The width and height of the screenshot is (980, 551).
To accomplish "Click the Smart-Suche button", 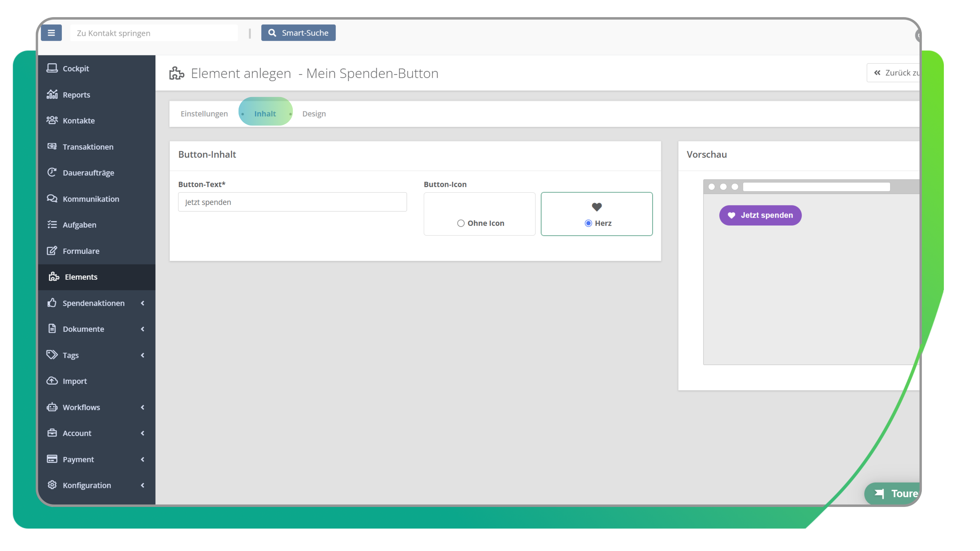I will click(298, 33).
